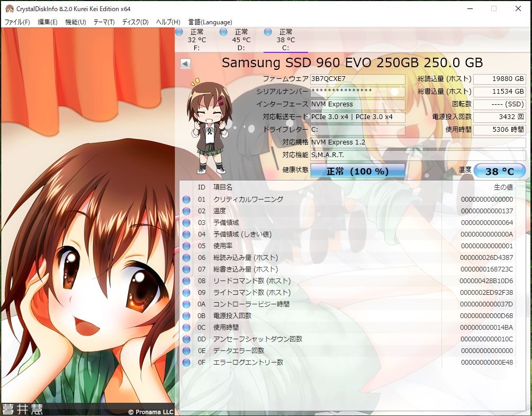532x416 pixels.
Task: Click status orb for 0D アンセーフシャットダウン回数
Action: coord(186,339)
